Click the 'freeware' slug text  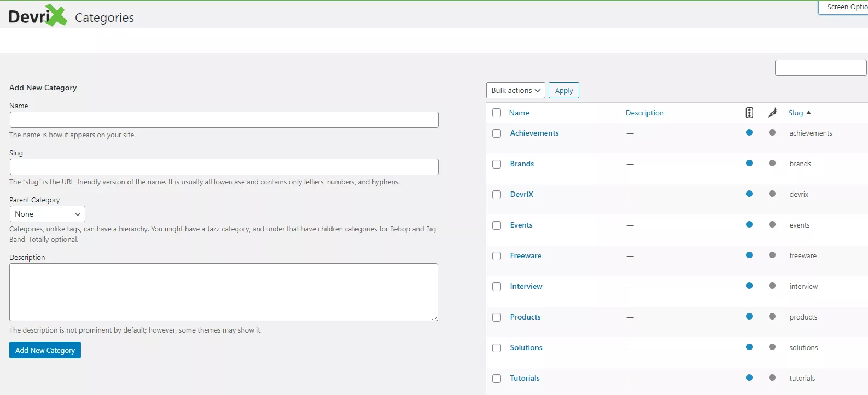803,255
